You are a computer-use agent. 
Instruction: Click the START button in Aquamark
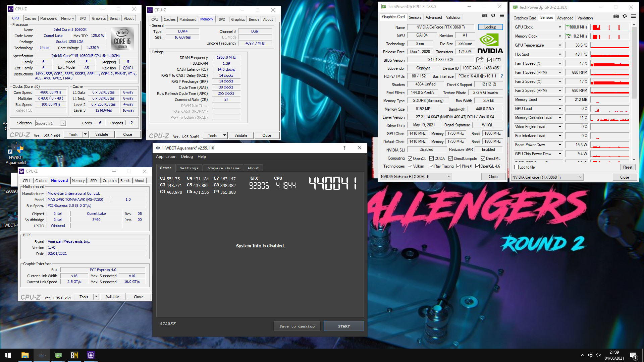click(344, 326)
